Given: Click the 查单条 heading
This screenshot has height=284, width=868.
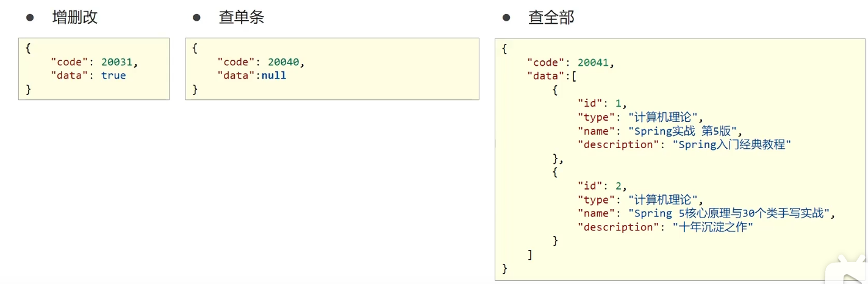Looking at the screenshot, I should (242, 18).
